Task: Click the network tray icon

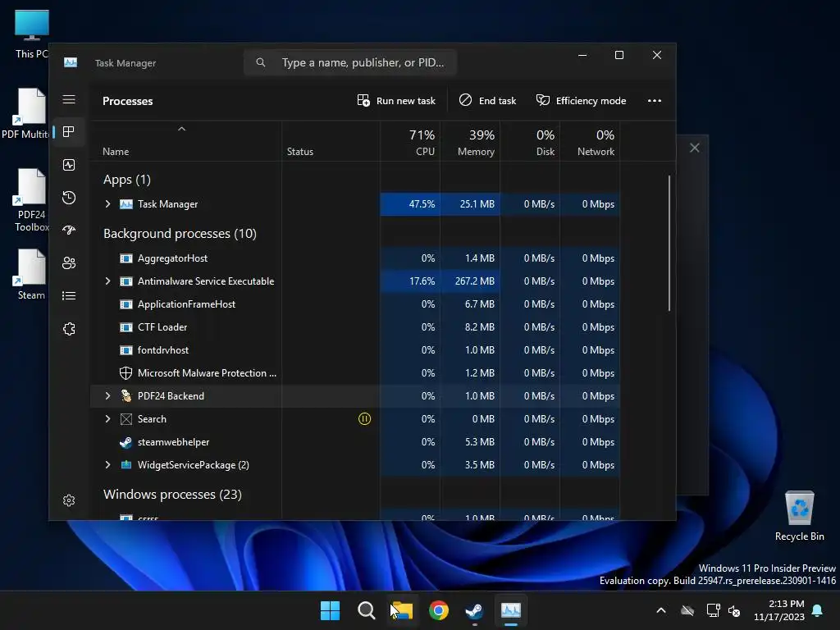Action: tap(713, 610)
